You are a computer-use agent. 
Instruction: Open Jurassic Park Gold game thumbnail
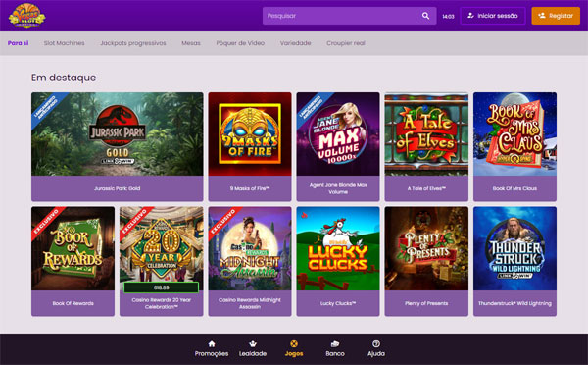coord(118,134)
